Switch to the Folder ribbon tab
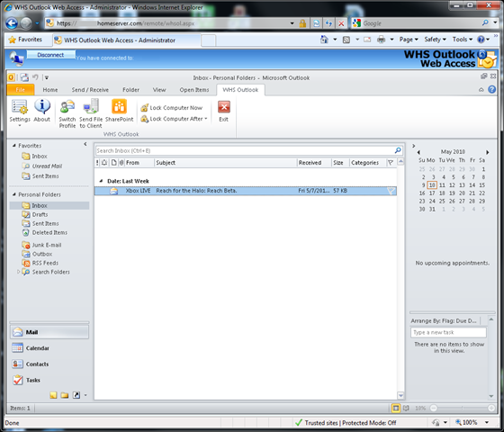Screen dimensions: 504x432 click(x=130, y=90)
